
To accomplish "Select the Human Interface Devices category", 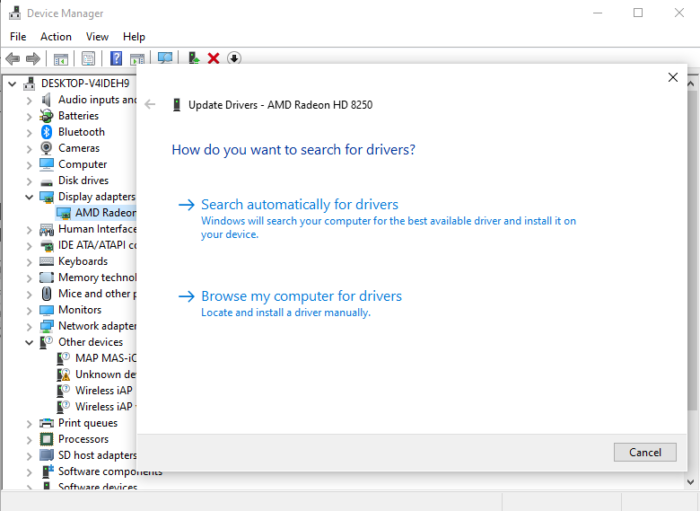I will [97, 229].
